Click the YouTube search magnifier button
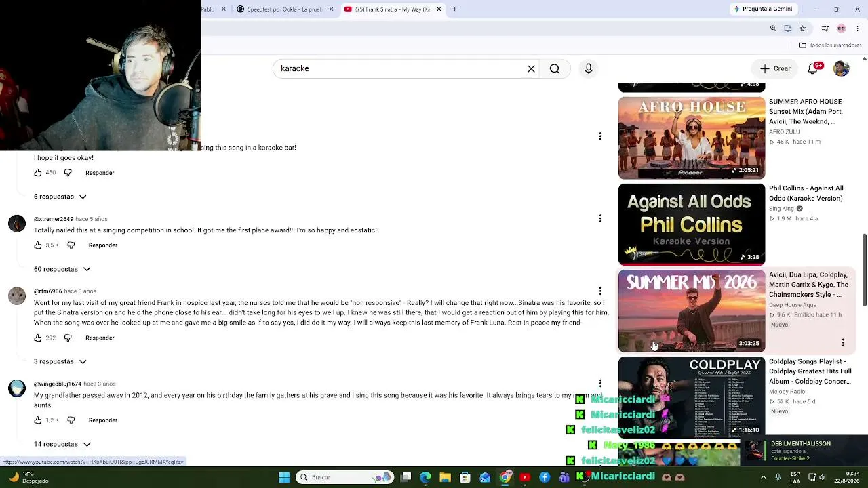This screenshot has height=488, width=868. coord(555,68)
